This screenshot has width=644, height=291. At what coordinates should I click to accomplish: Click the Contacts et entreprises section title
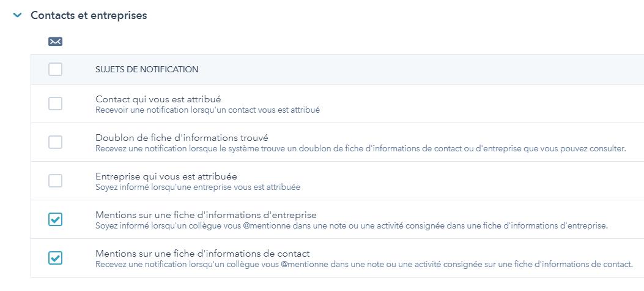(x=89, y=15)
